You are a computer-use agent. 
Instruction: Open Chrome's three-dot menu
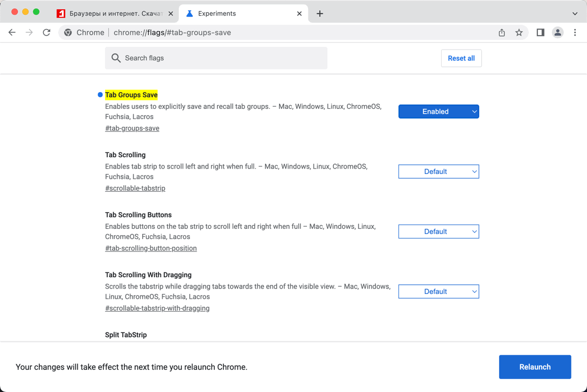click(x=575, y=33)
